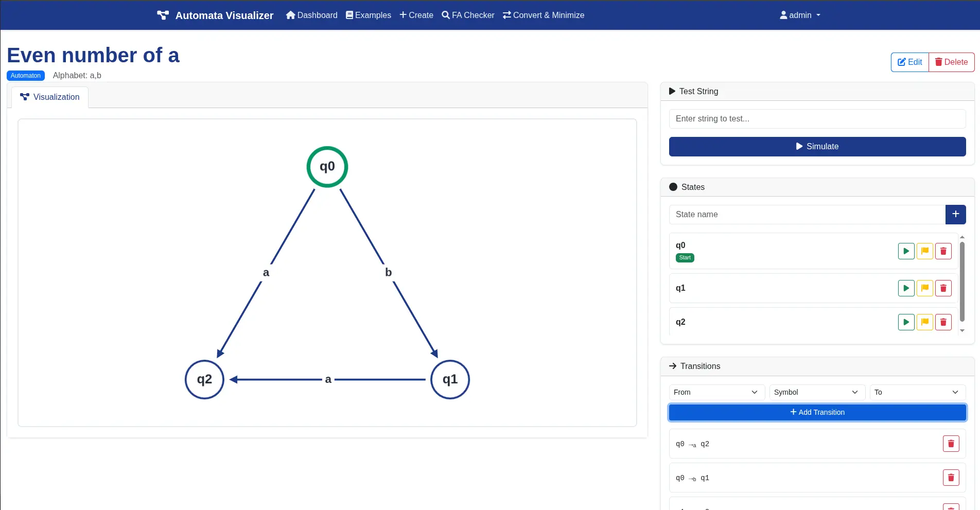
Task: Set q0 as start state with play icon
Action: point(906,251)
